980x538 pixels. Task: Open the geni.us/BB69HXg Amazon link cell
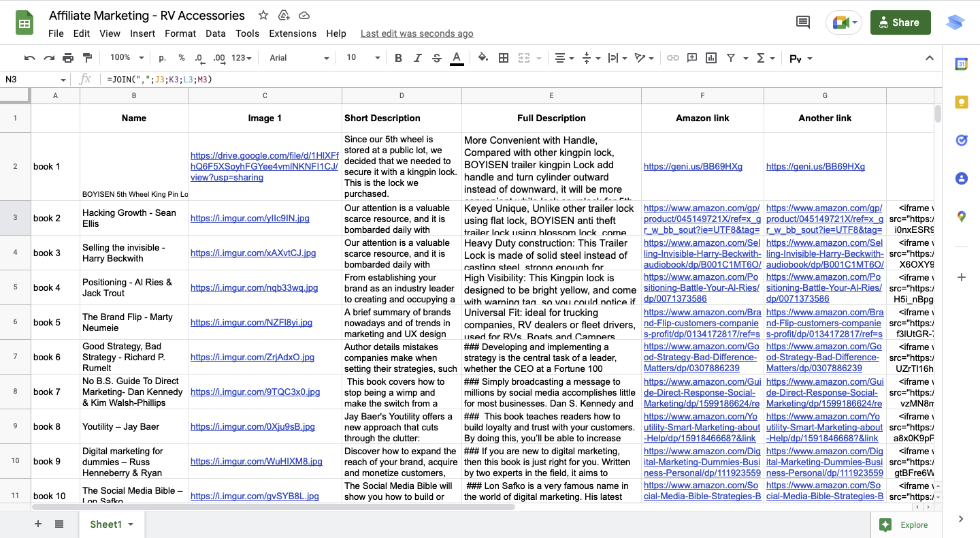coord(693,166)
